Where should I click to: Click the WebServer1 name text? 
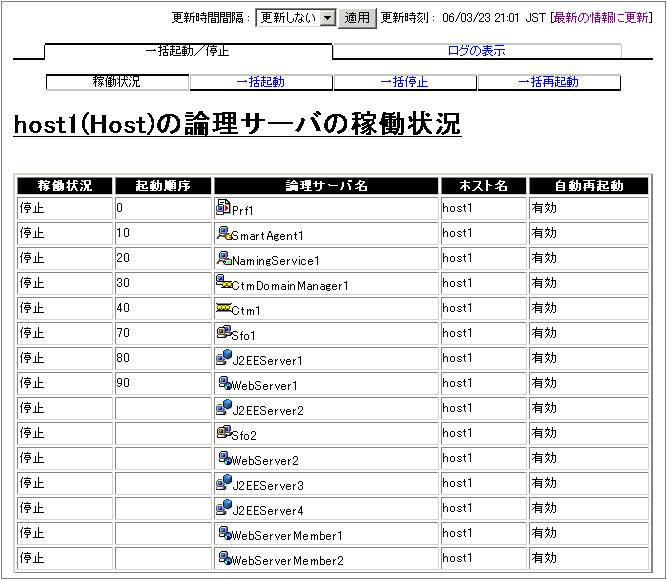[x=264, y=386]
